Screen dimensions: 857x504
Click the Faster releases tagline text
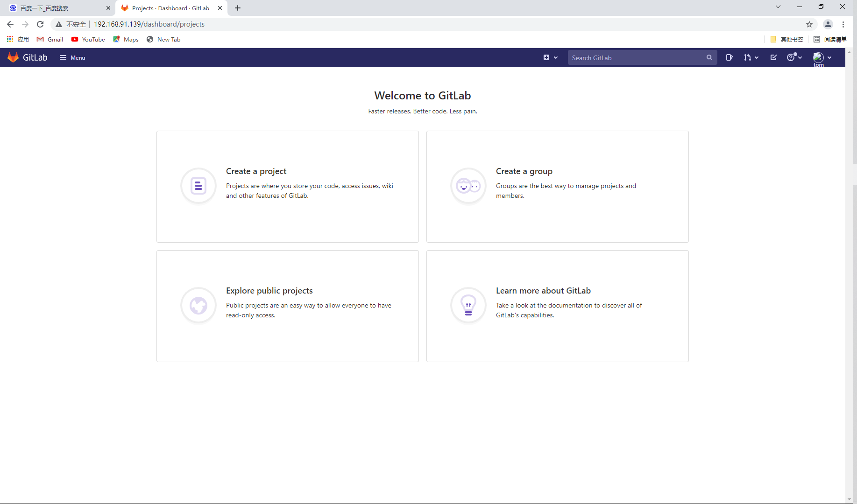pos(423,111)
